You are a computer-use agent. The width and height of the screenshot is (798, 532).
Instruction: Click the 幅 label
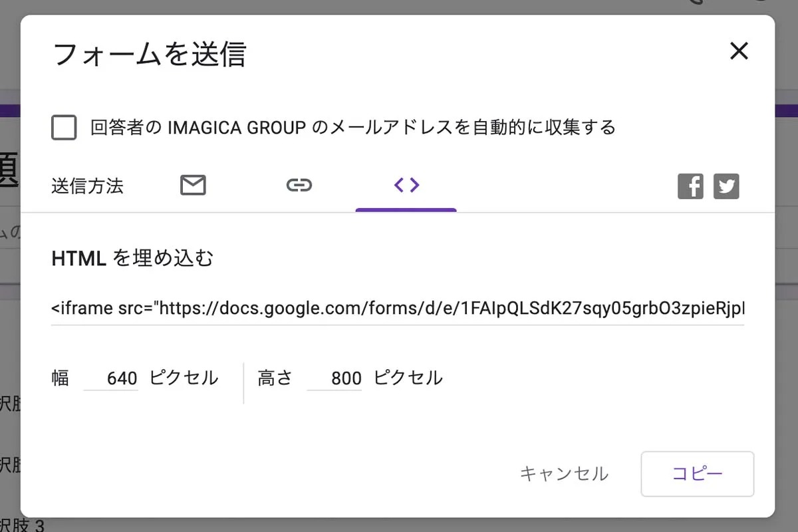tap(60, 378)
